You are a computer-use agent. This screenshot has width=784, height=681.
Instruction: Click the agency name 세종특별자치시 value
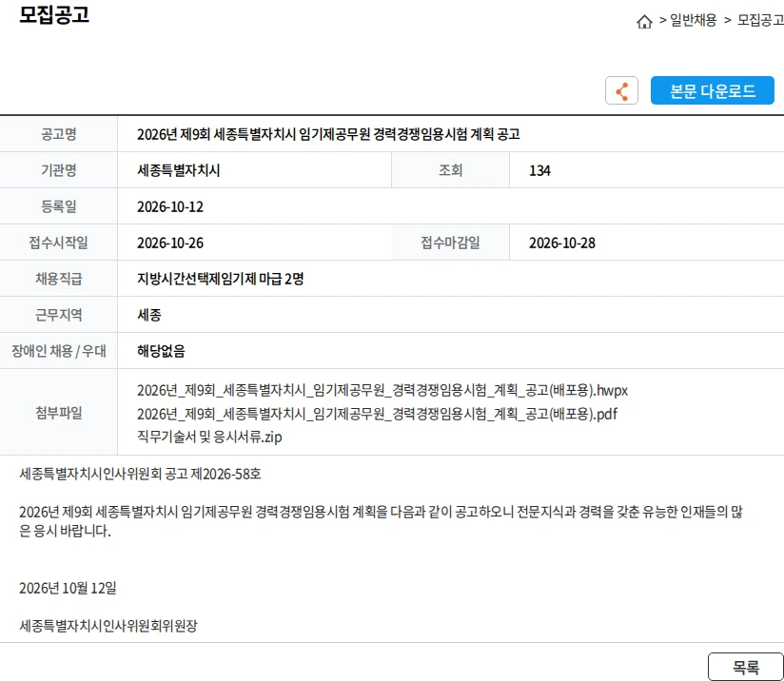pyautogui.click(x=179, y=170)
